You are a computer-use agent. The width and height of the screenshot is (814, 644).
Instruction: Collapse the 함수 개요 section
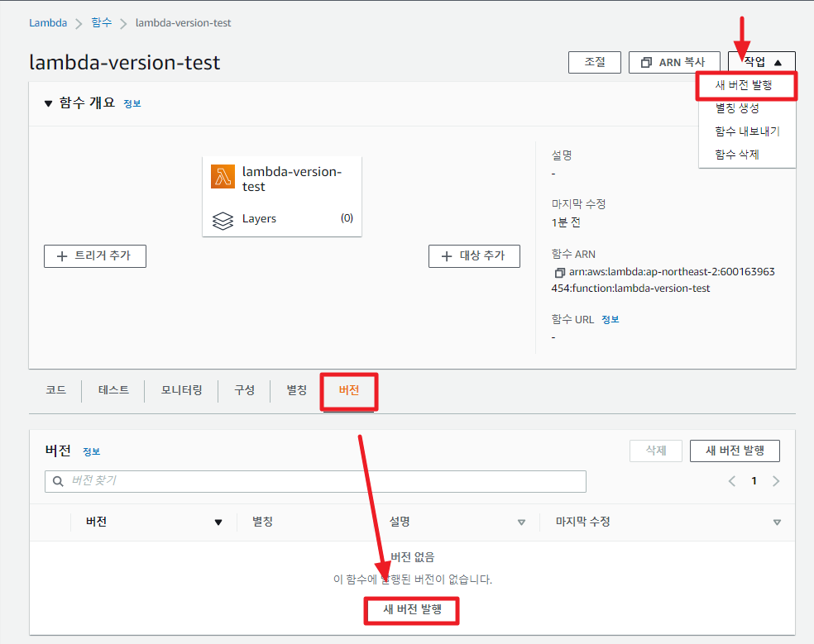[x=48, y=103]
